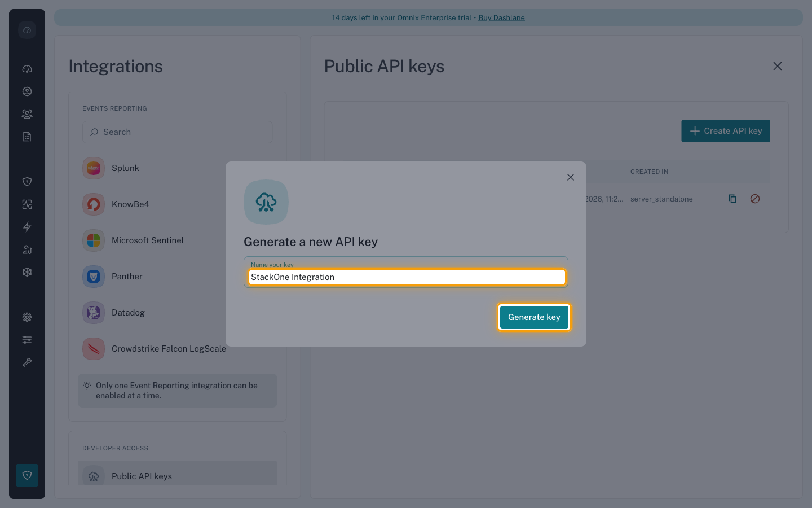
Task: Select the Panther integration label
Action: click(x=127, y=277)
